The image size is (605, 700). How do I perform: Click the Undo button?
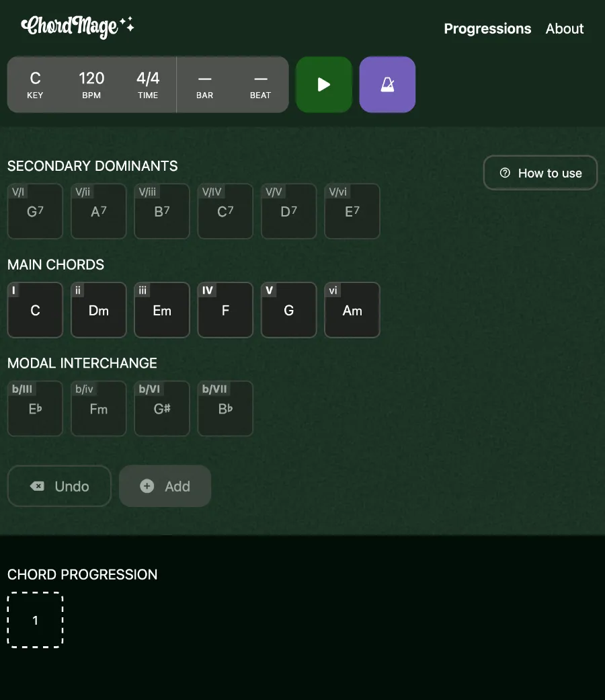(59, 485)
